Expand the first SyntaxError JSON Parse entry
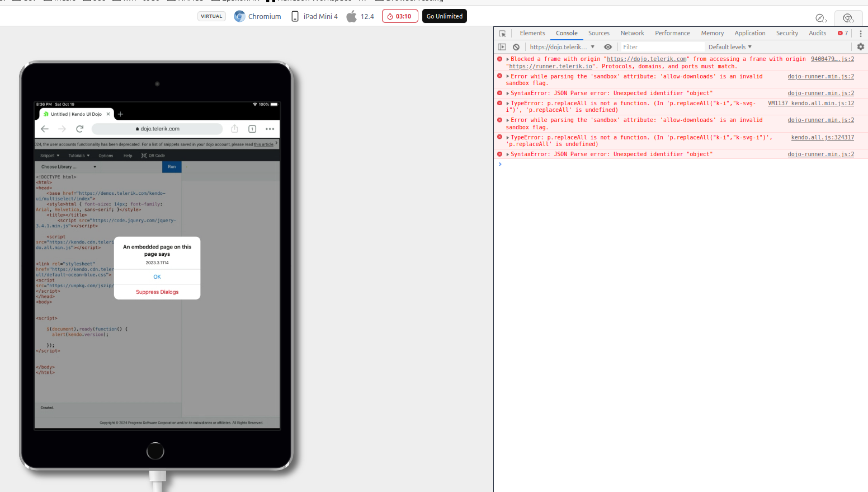 point(508,93)
